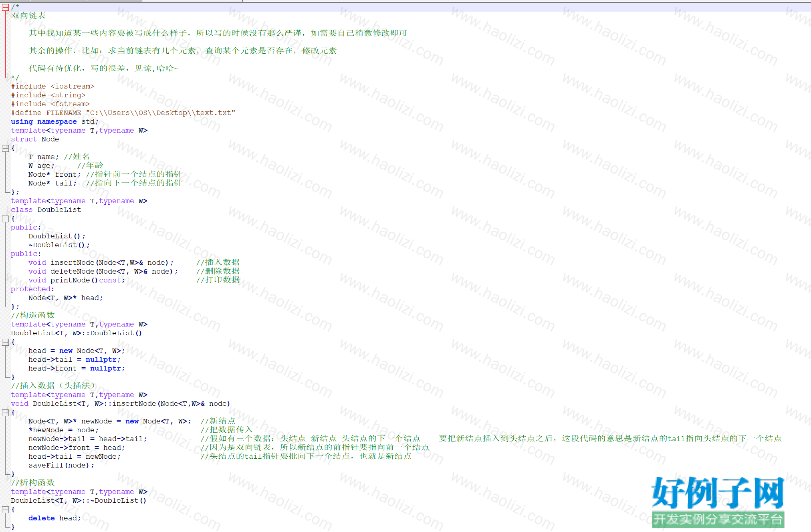811x532 pixels.
Task: Click the '//删除数据' comment
Action: [x=218, y=271]
